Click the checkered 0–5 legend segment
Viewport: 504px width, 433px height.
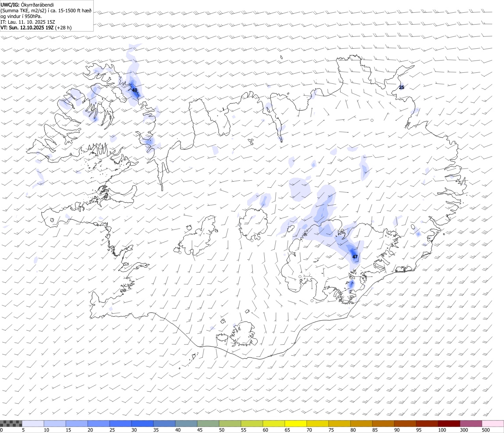(x=11, y=423)
